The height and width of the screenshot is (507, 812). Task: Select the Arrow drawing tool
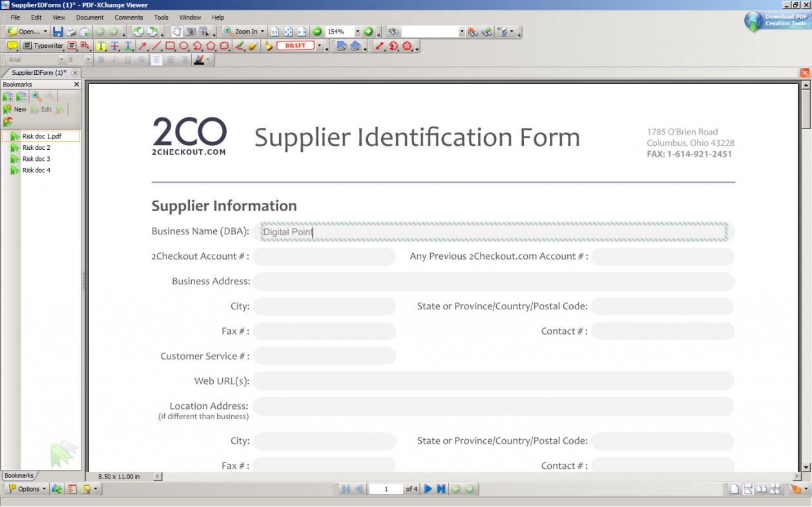[143, 46]
